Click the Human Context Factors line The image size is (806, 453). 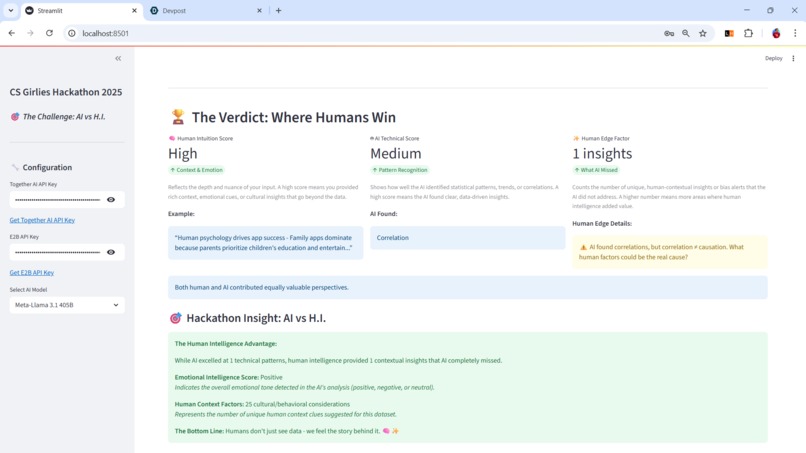[262, 404]
